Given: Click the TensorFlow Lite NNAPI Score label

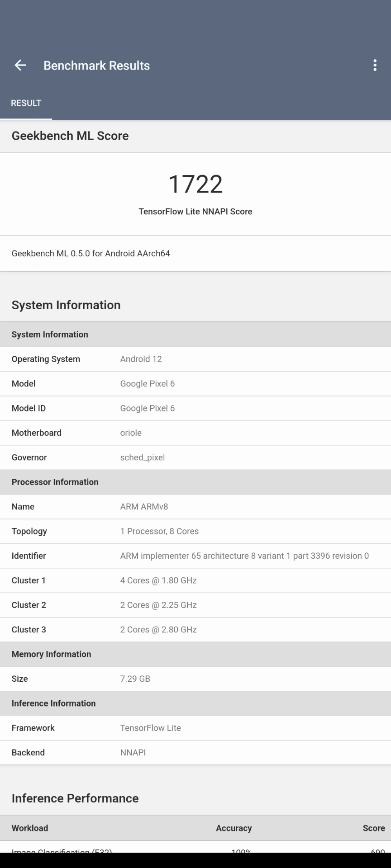Looking at the screenshot, I should click(x=195, y=212).
